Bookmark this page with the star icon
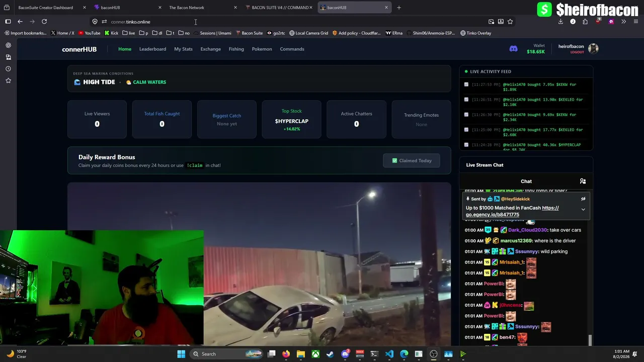This screenshot has width=644, height=362. click(510, 22)
